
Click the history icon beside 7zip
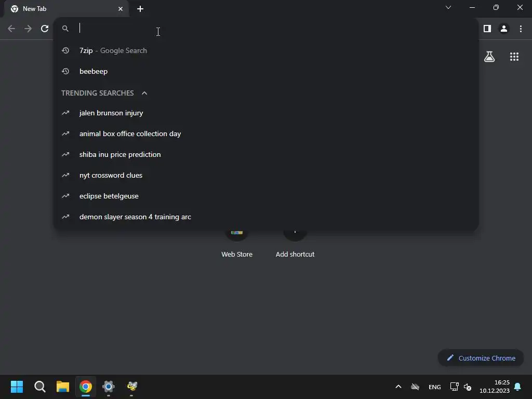65,50
